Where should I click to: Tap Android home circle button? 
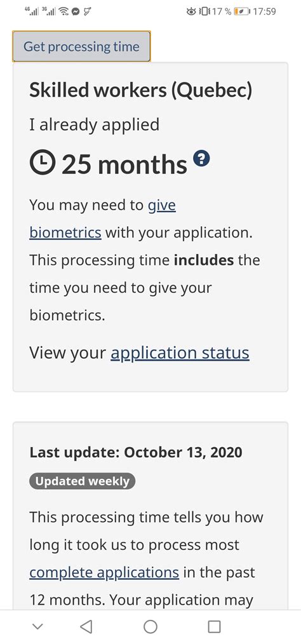click(x=150, y=626)
